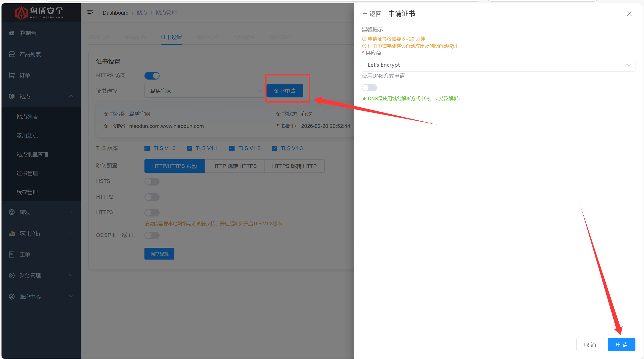Open 控制台 dashboard icon in sidebar
Viewport: 644px width, 359px height.
pos(12,33)
